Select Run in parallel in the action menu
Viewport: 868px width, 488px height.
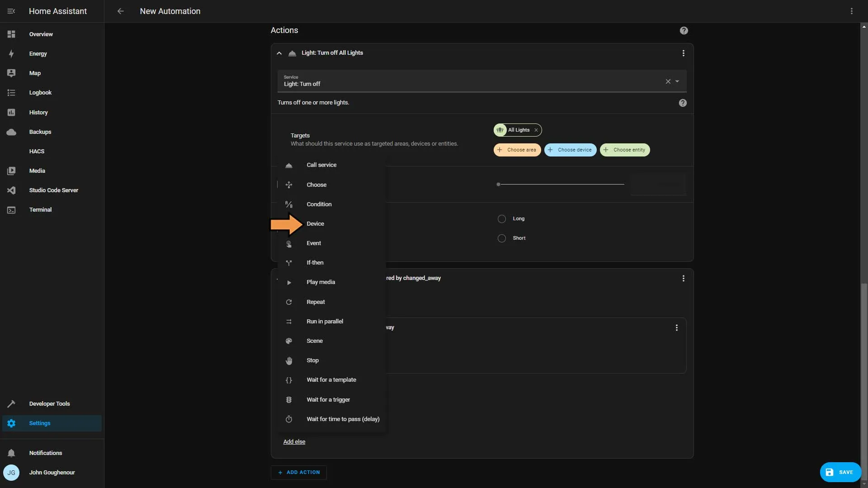pyautogui.click(x=332, y=321)
